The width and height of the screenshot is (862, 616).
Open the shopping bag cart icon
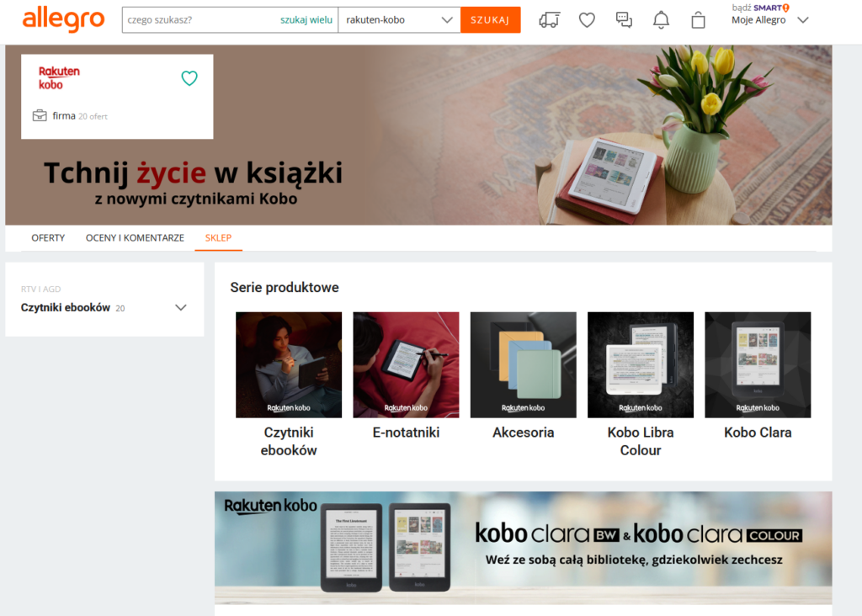pyautogui.click(x=698, y=20)
